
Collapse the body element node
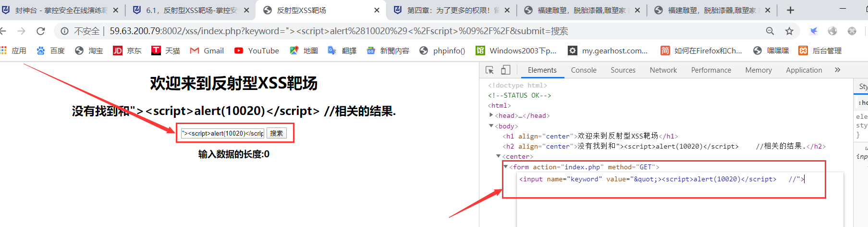pos(491,126)
